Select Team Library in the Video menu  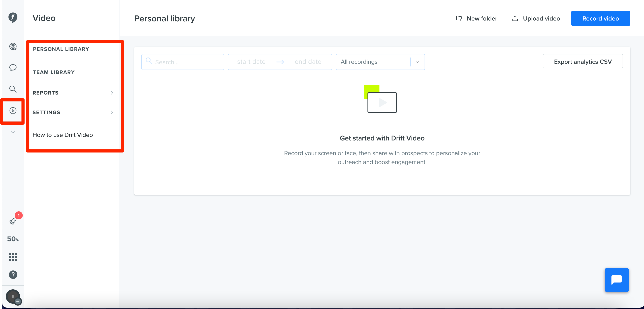54,72
